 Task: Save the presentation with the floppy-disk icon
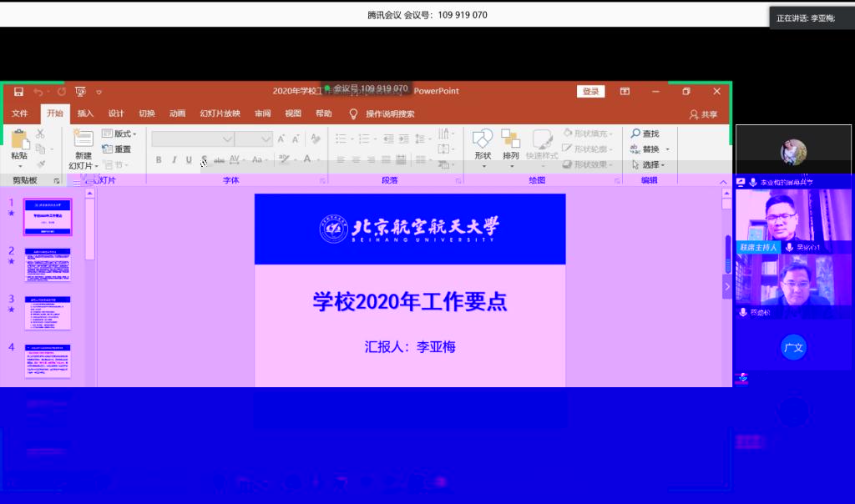[18, 92]
